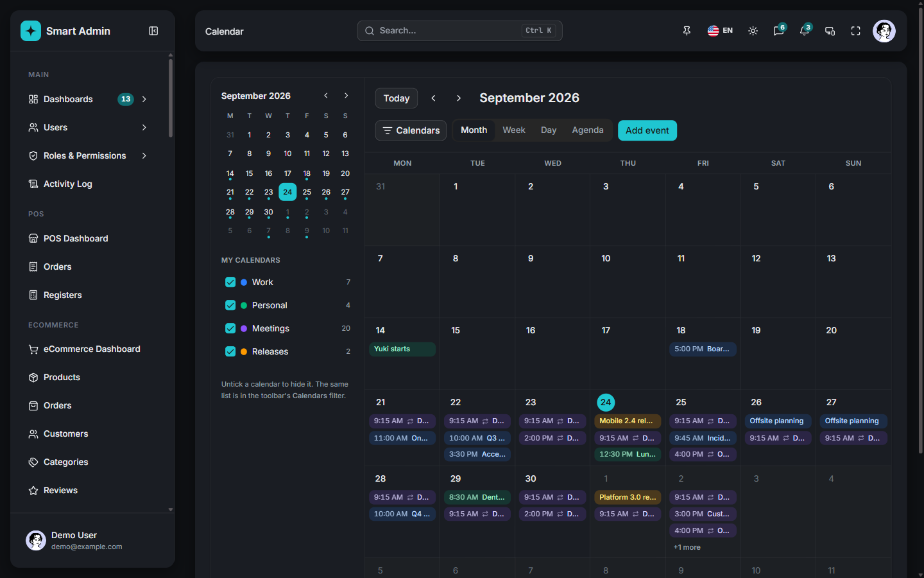Switch to Month view tab
Viewport: 924px width, 578px height.
tap(474, 130)
